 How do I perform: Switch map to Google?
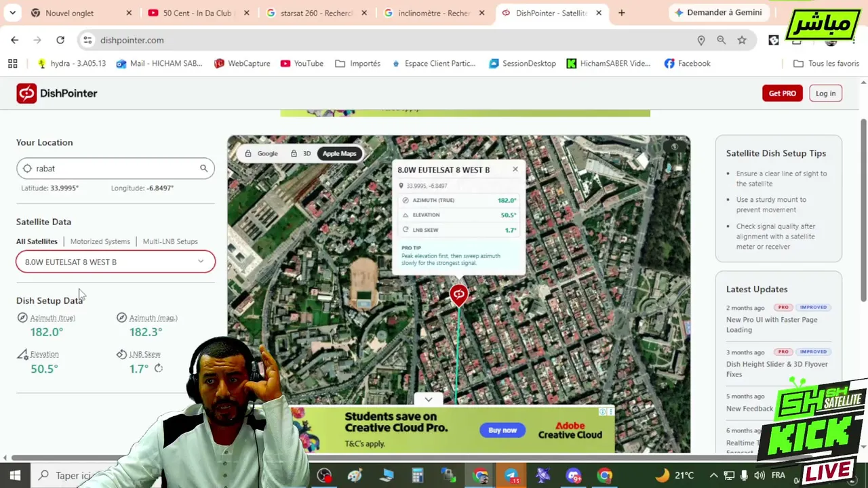261,153
